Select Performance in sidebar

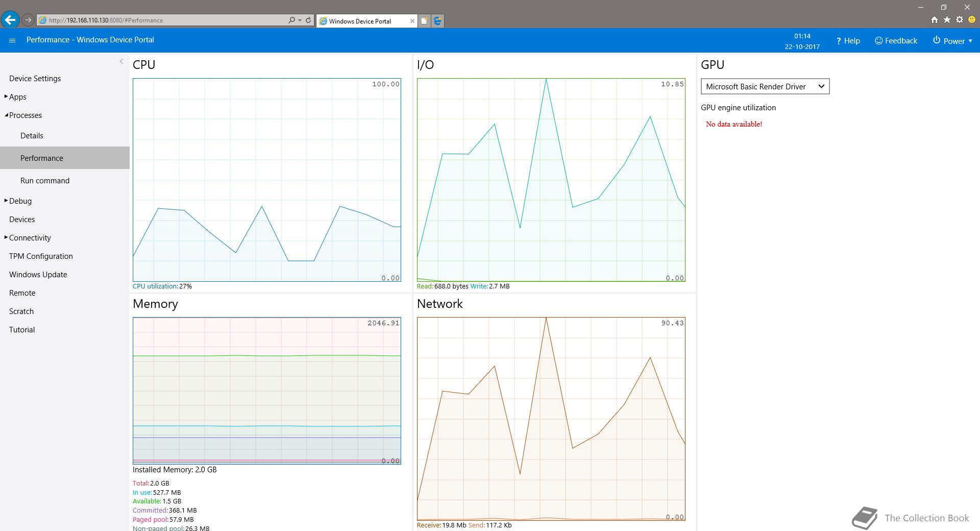click(65, 158)
